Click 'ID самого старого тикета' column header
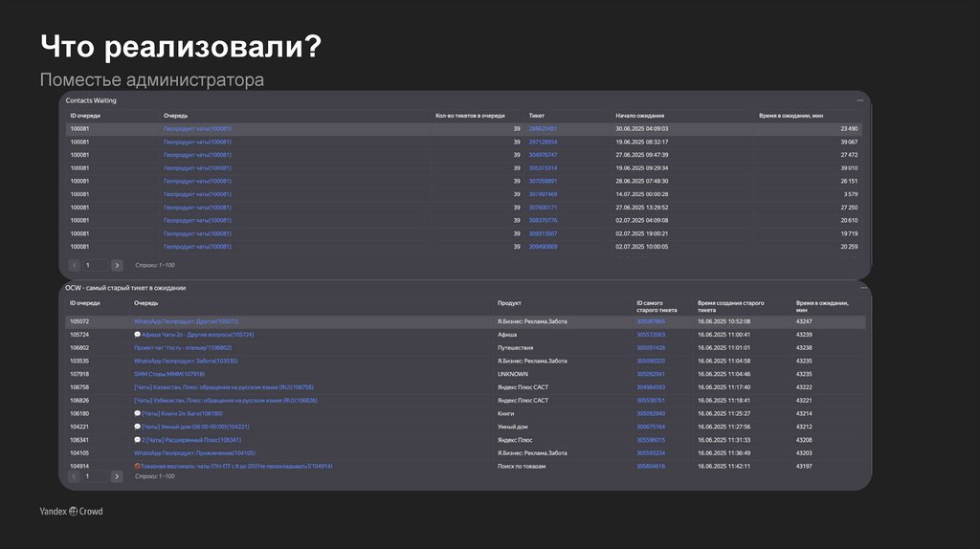Image resolution: width=980 pixels, height=549 pixels. (657, 306)
